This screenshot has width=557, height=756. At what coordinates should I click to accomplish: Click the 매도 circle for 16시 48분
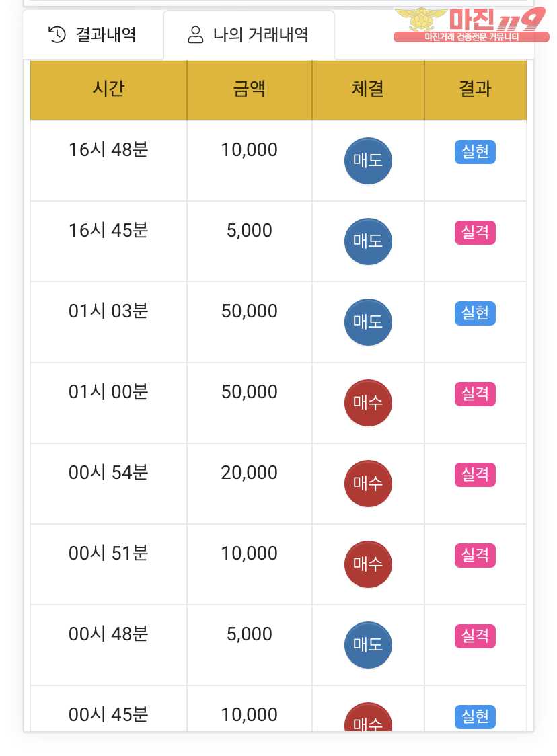coord(368,161)
